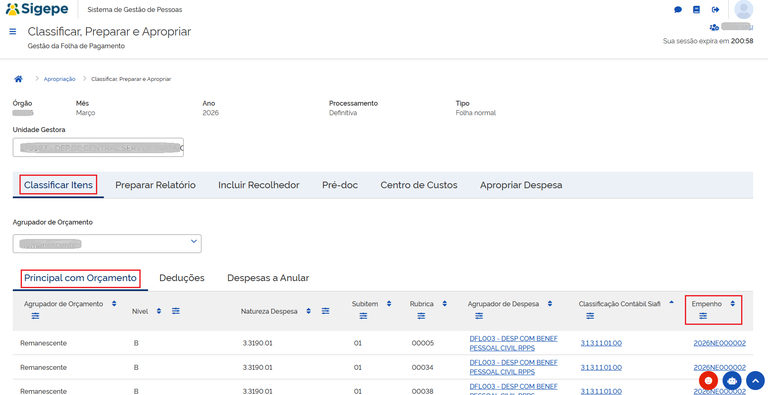Open the manual book icon in header
Image resolution: width=768 pixels, height=395 pixels.
click(x=696, y=10)
